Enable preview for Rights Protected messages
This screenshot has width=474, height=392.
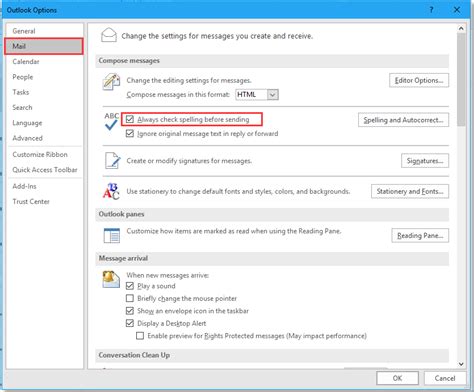140,336
